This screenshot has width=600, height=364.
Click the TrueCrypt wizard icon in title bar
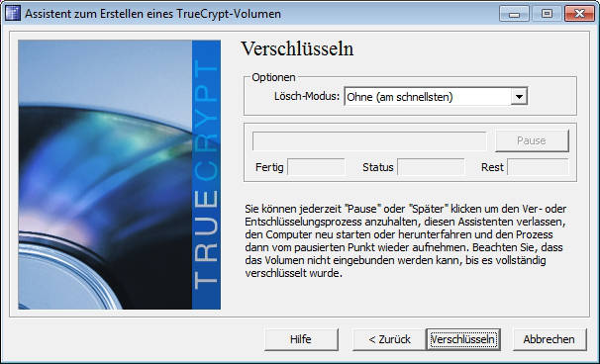tap(12, 14)
